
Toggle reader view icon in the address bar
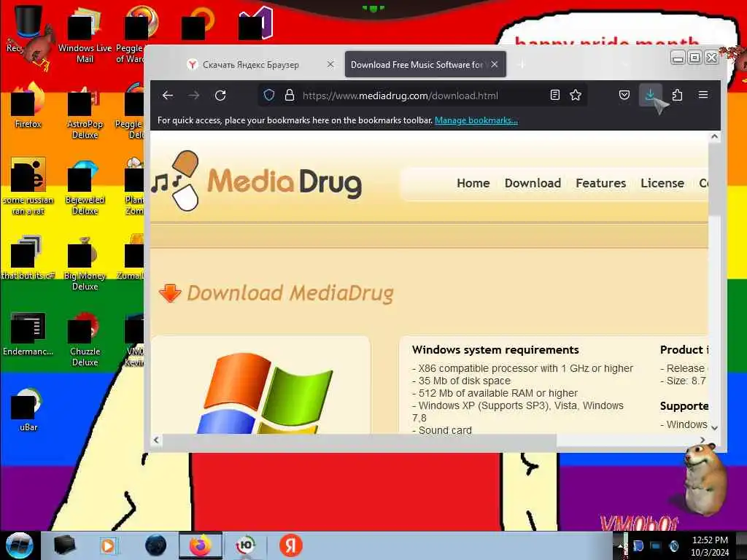(x=554, y=96)
